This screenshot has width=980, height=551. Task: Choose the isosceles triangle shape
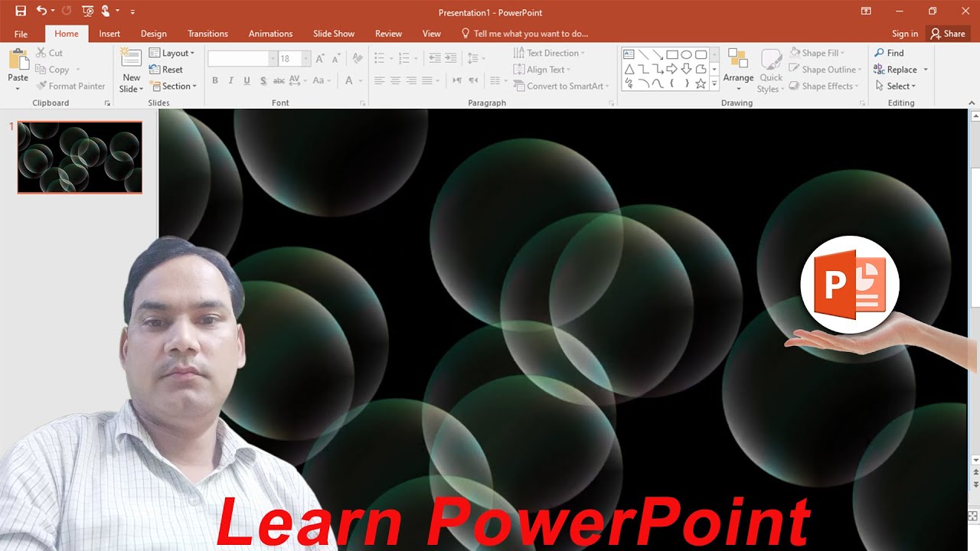(x=629, y=69)
